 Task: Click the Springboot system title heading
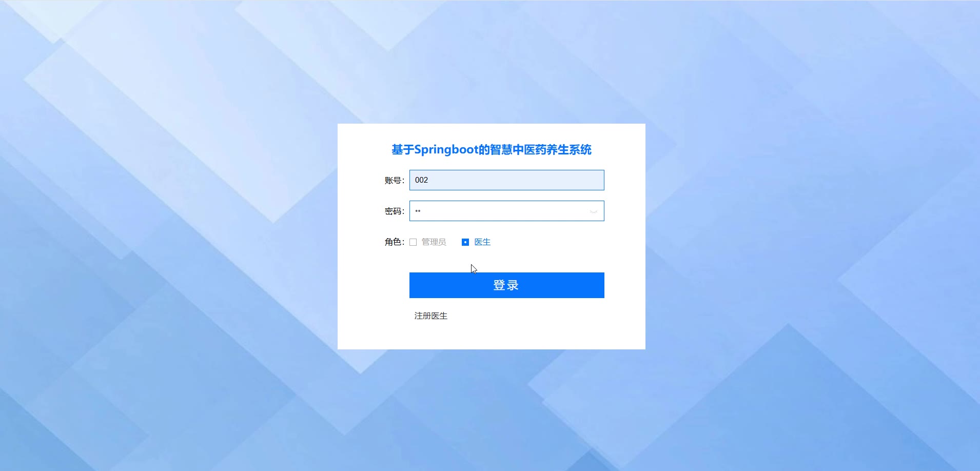click(x=492, y=150)
